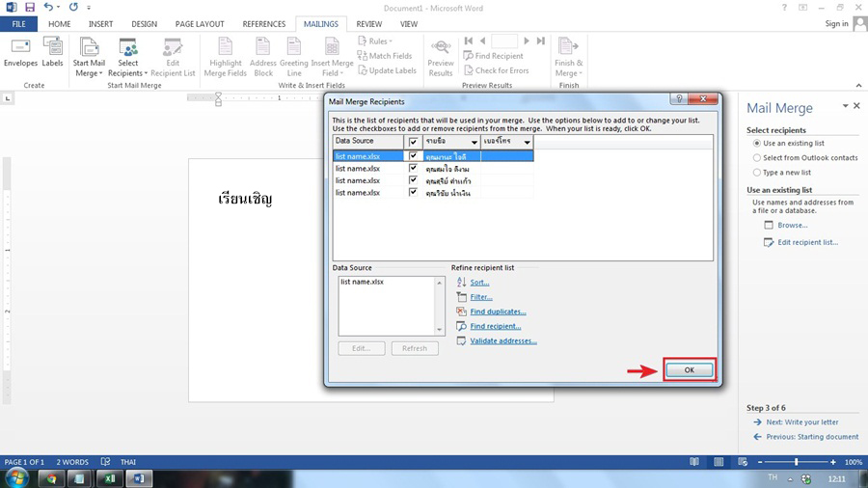Image resolution: width=868 pixels, height=488 pixels.
Task: Select Use an existing list radio
Action: (x=757, y=144)
